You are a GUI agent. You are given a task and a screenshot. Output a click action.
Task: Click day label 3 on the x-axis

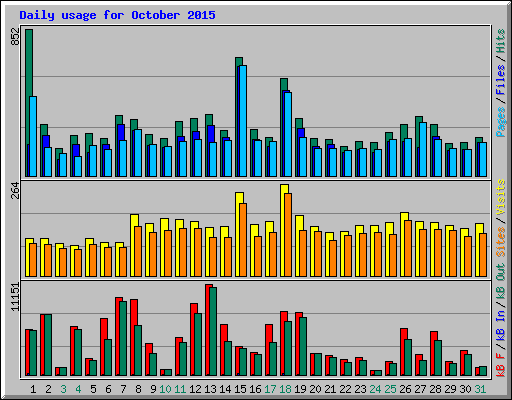coord(63,389)
